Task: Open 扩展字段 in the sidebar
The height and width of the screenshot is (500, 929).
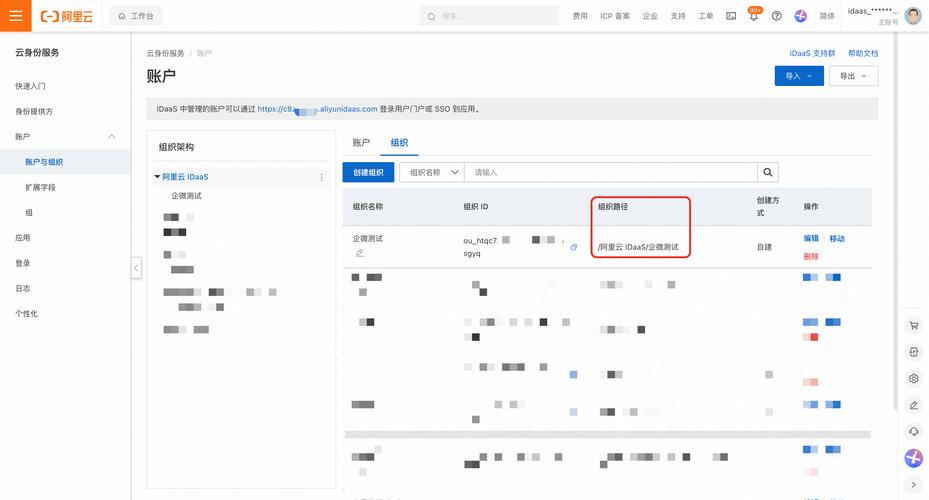Action: [x=41, y=187]
